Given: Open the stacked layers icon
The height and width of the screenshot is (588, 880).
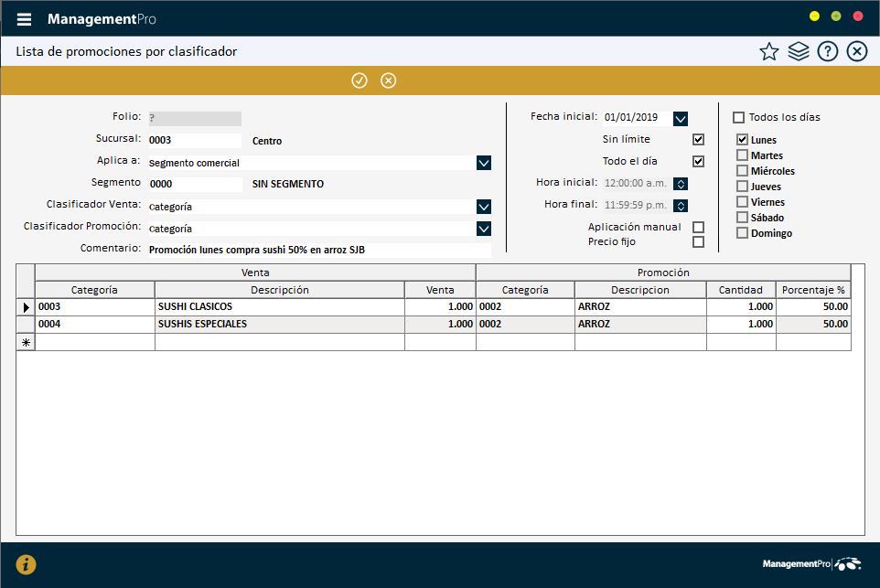Looking at the screenshot, I should point(799,51).
